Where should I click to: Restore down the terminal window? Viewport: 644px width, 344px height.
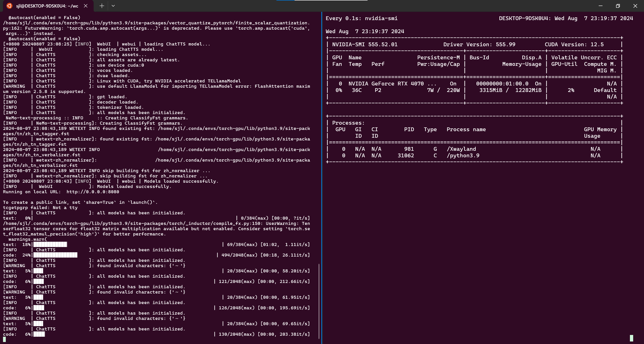618,6
